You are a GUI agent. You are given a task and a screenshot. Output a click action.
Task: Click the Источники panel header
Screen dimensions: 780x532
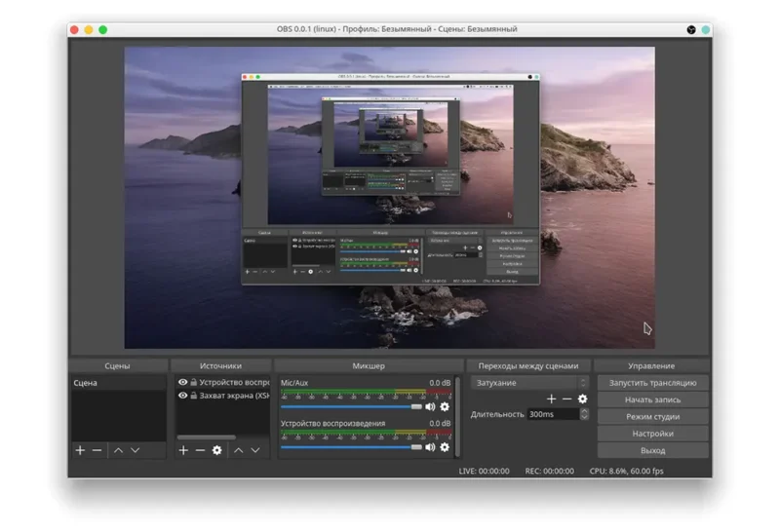coord(221,366)
